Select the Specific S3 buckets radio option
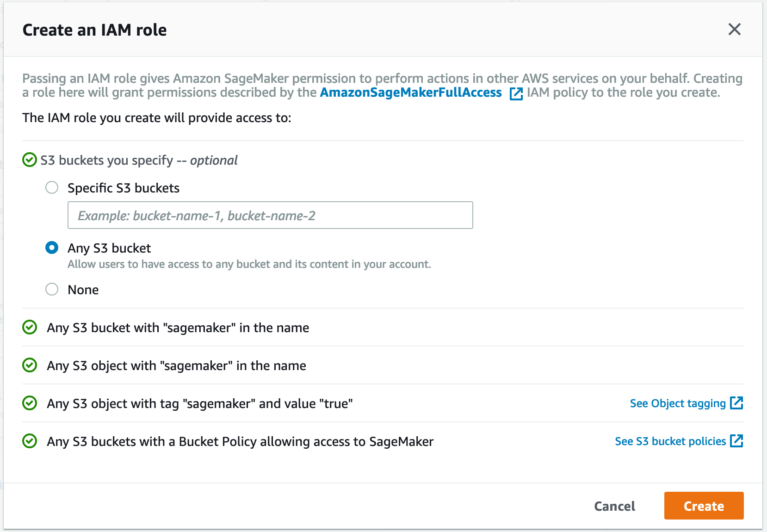767x532 pixels. [52, 187]
